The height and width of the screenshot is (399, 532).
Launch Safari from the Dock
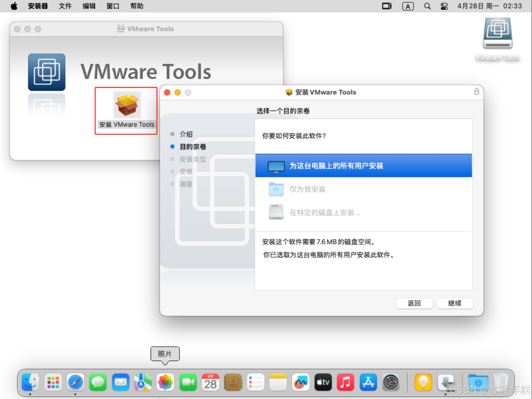click(76, 382)
